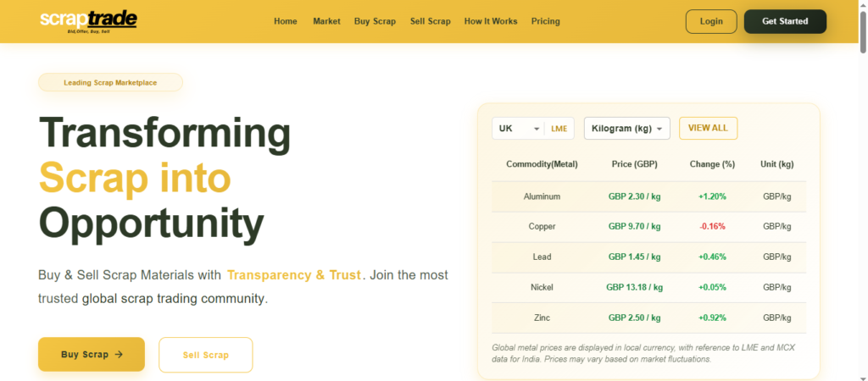Screen dimensions: 868x381
Task: Select Buy Scrap in the top navigation
Action: pyautogui.click(x=375, y=21)
